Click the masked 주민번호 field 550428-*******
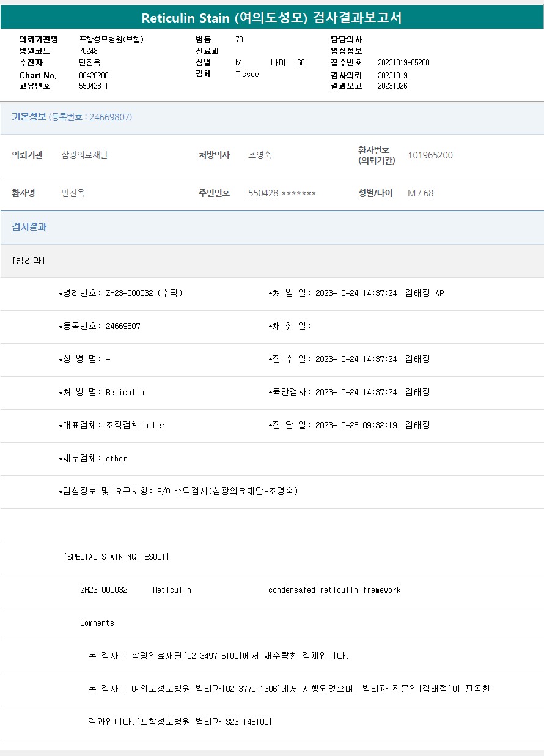The width and height of the screenshot is (544, 756). tap(282, 193)
